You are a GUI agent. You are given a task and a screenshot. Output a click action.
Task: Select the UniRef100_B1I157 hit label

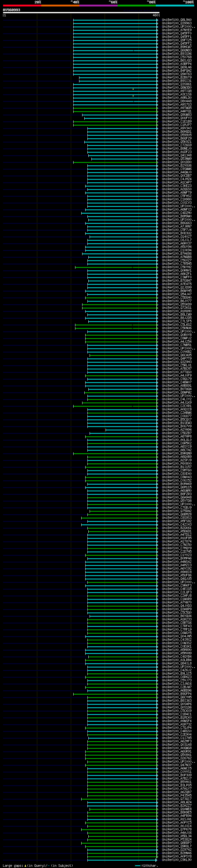[176, 467]
